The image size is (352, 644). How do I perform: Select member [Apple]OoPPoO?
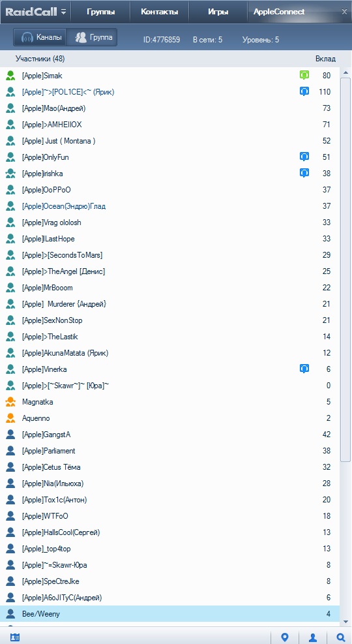click(x=170, y=190)
